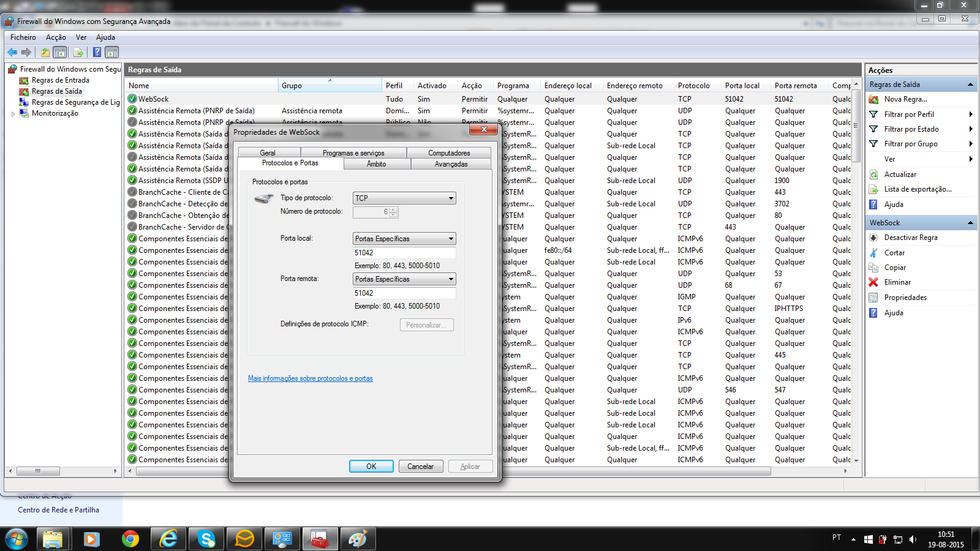980x551 pixels.
Task: Open Skype from the taskbar
Action: [206, 539]
